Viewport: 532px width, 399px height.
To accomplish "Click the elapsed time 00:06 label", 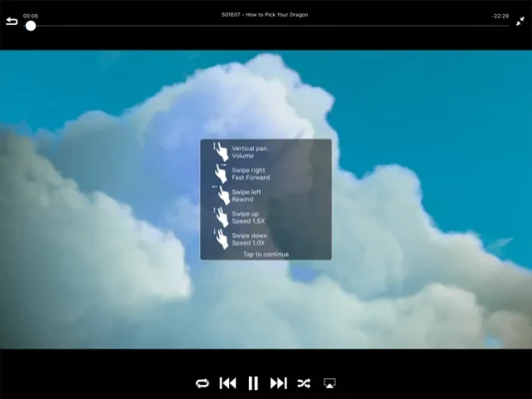I will coord(31,16).
